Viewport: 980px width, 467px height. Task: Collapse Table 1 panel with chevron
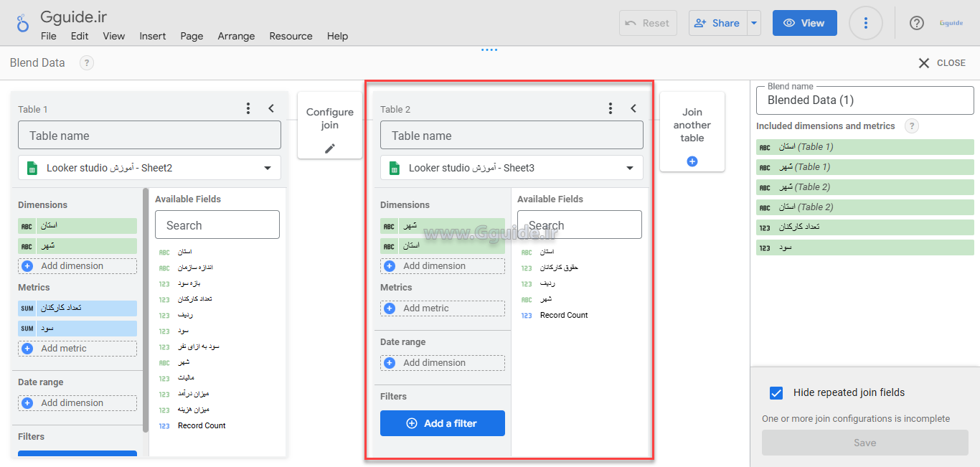271,108
